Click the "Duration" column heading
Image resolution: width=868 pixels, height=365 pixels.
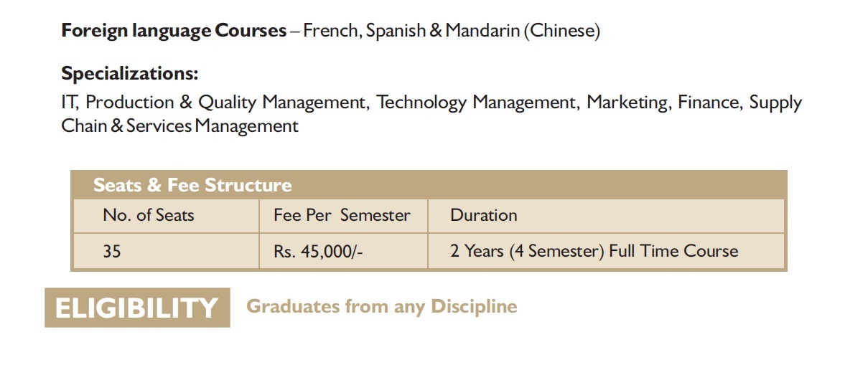[x=483, y=215]
